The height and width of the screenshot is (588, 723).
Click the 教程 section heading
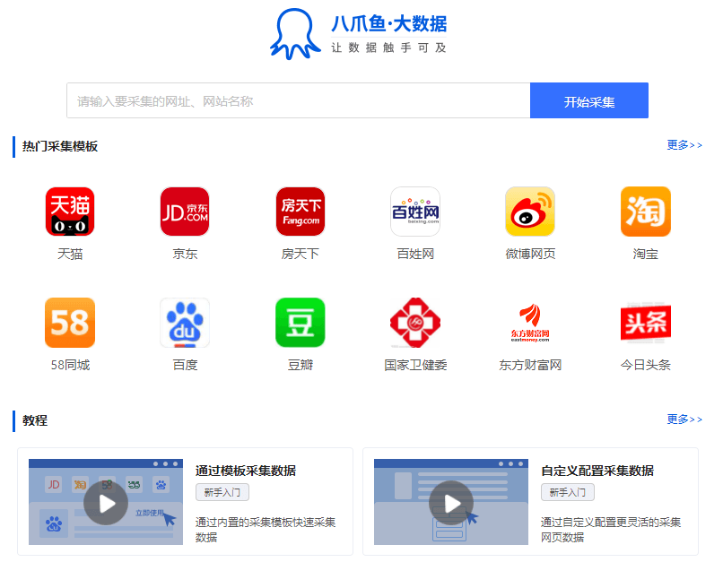[35, 420]
